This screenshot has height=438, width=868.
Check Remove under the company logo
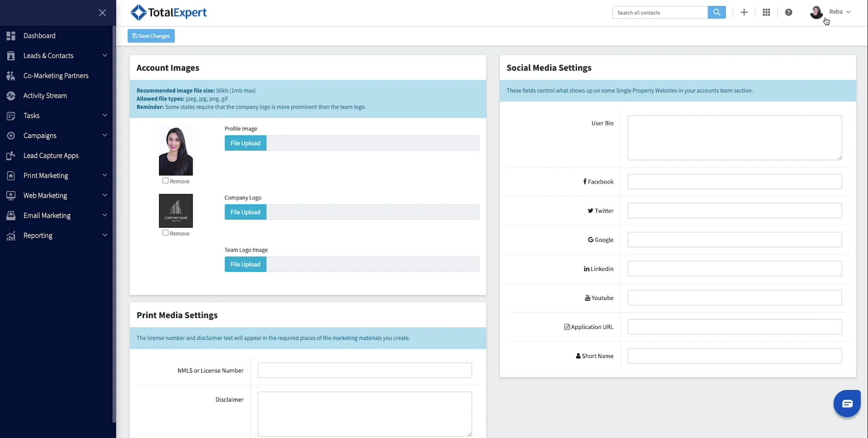(x=165, y=233)
